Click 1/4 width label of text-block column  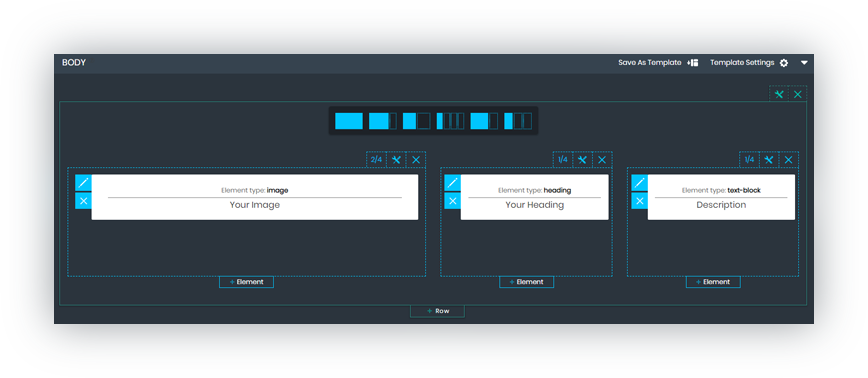[750, 159]
